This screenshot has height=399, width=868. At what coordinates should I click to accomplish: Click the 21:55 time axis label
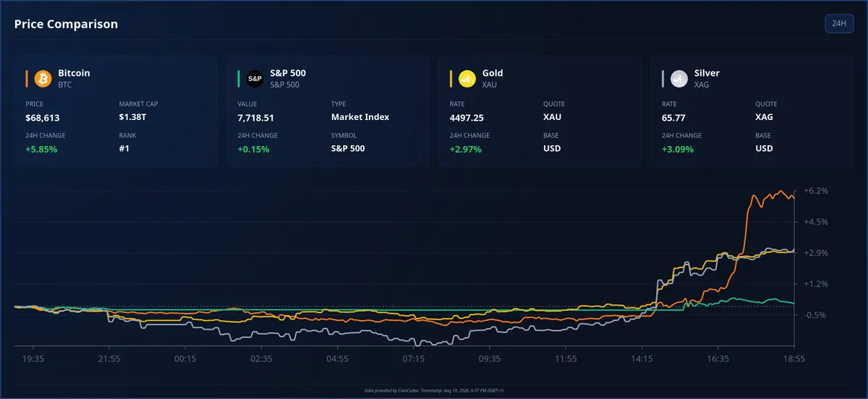(x=109, y=359)
